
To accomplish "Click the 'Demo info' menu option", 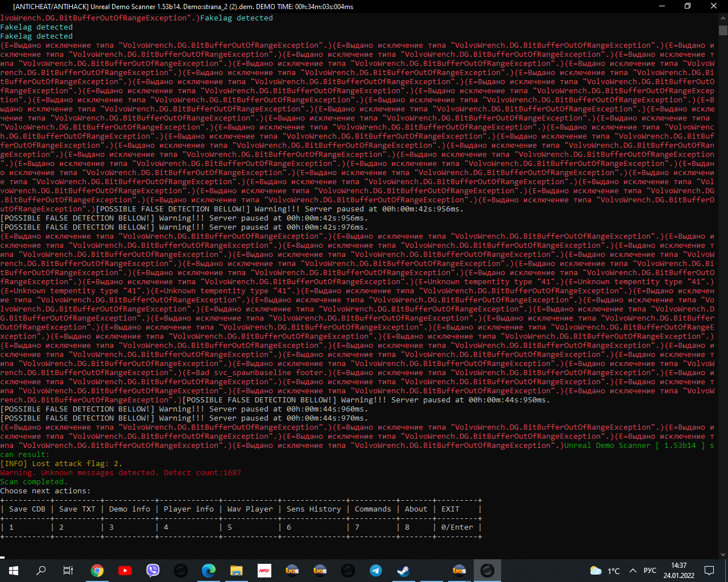I will (130, 509).
